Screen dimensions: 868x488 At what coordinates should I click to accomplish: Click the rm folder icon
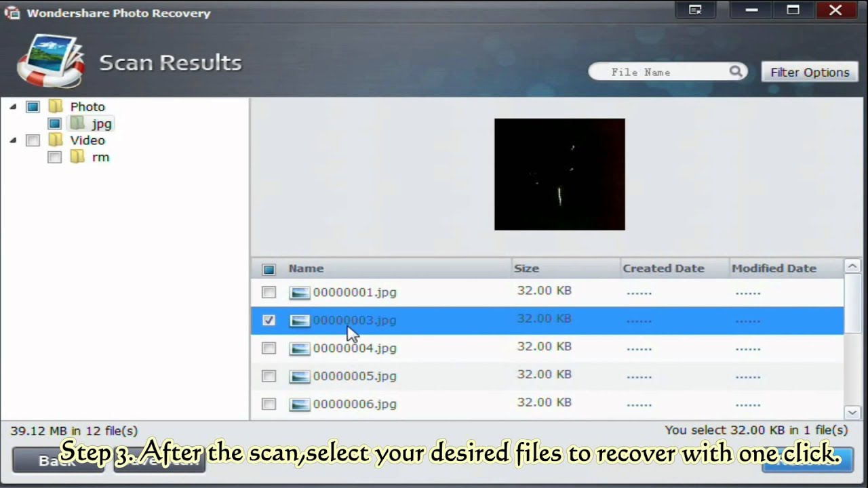[x=77, y=157]
